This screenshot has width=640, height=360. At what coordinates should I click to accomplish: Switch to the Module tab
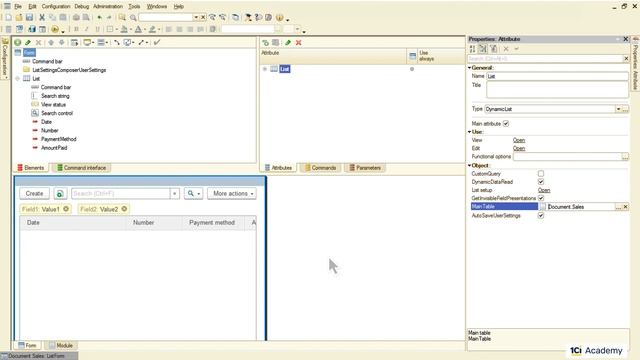pyautogui.click(x=60, y=345)
